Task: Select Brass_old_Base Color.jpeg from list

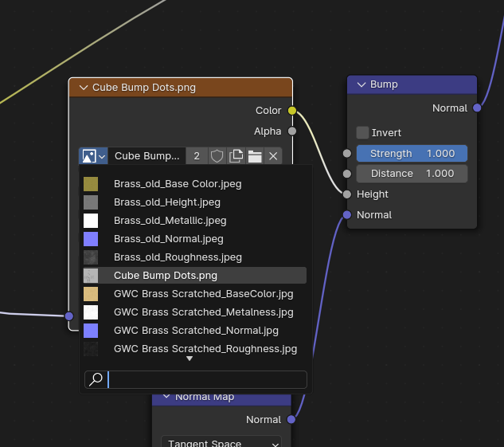Action: [195, 184]
